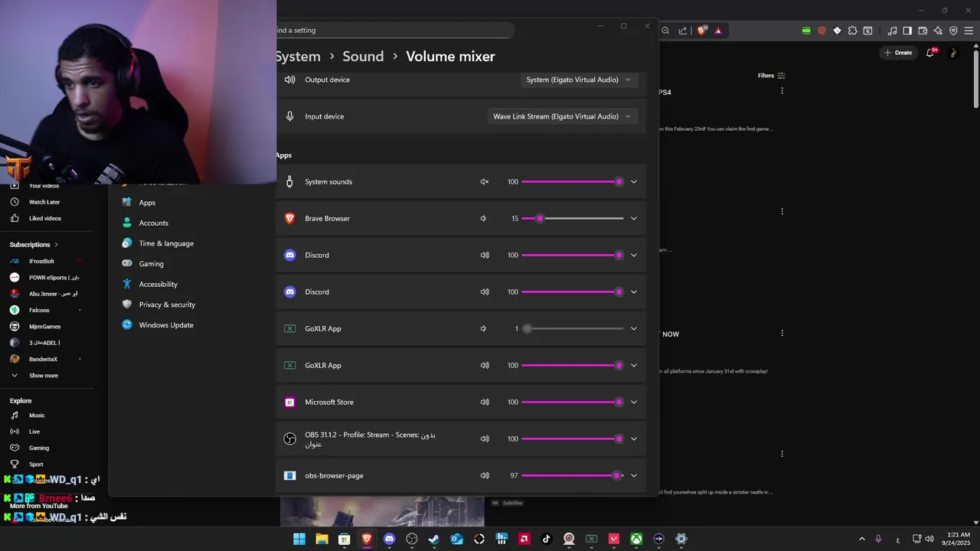
Task: Adjust the System sounds volume slider
Action: coord(572,181)
